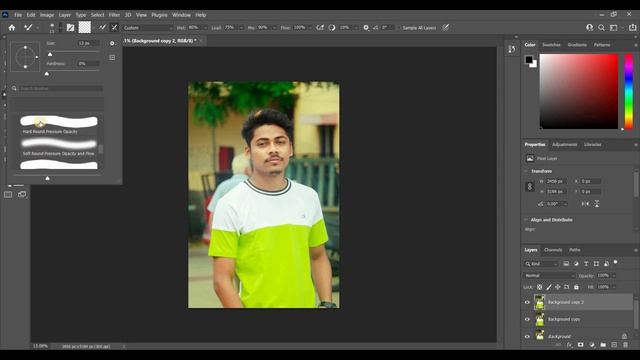Switch to the Libraries tab

[593, 144]
